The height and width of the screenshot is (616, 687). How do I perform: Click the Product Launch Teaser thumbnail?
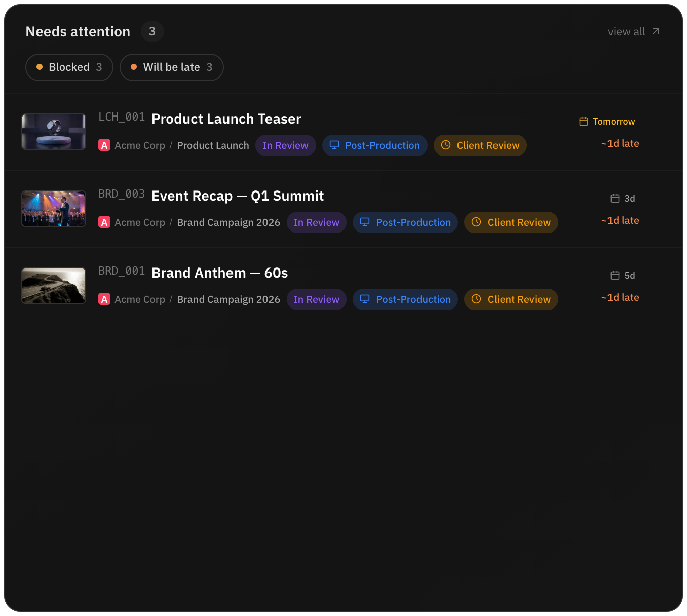pyautogui.click(x=54, y=132)
